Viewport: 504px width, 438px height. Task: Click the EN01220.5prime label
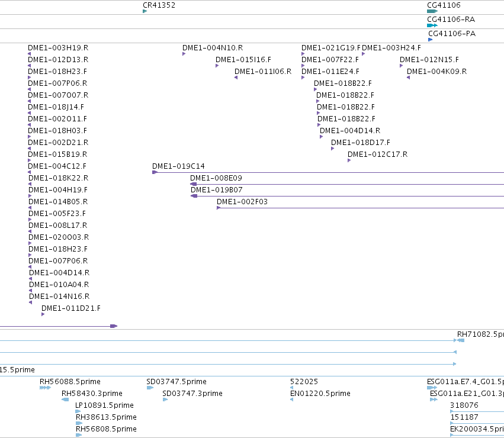[320, 394]
